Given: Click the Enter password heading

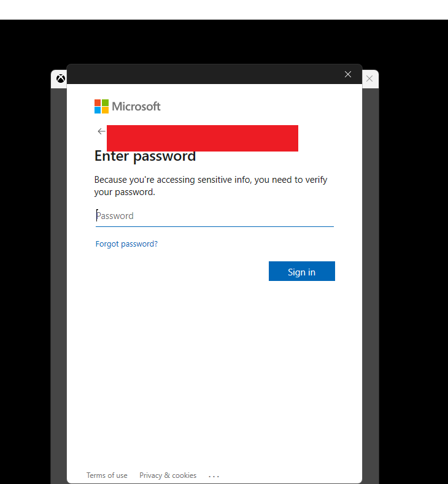Looking at the screenshot, I should tap(145, 156).
